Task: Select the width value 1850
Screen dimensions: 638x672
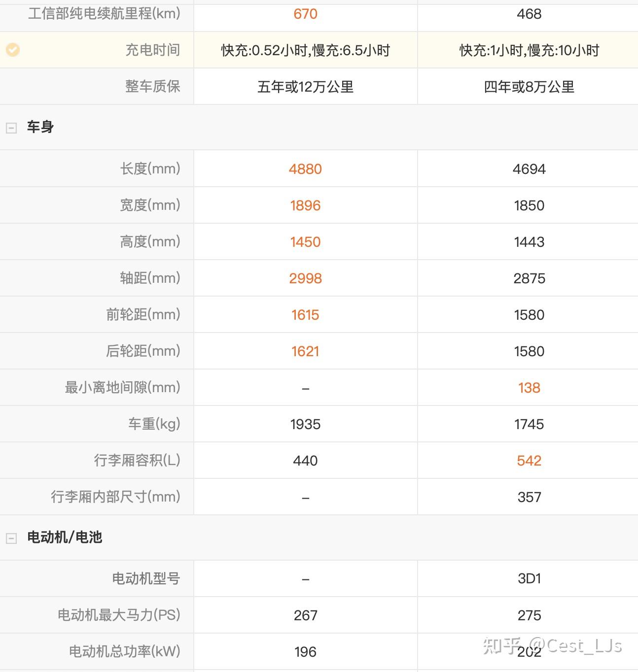Action: 529,205
